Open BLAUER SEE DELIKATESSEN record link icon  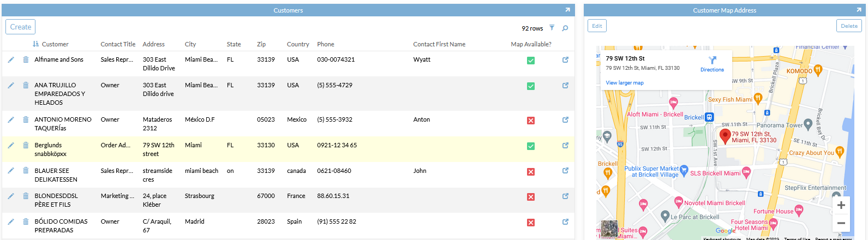pyautogui.click(x=565, y=171)
